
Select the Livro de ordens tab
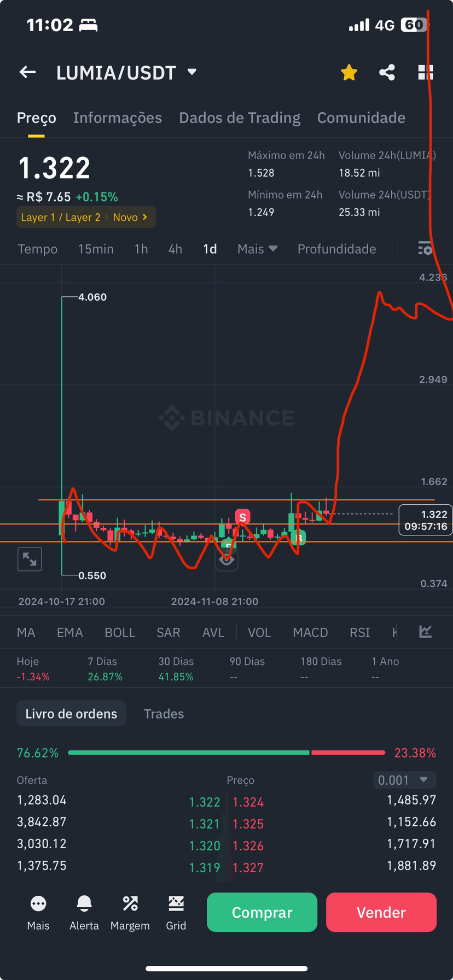pyautogui.click(x=71, y=714)
